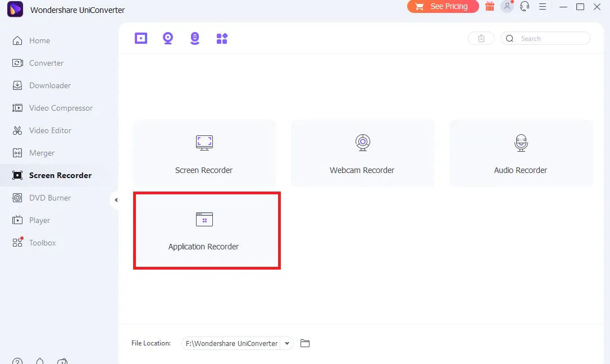Screen dimensions: 610x364
Task: Click the Wondershare UniConverter logo icon
Action: 15,9
